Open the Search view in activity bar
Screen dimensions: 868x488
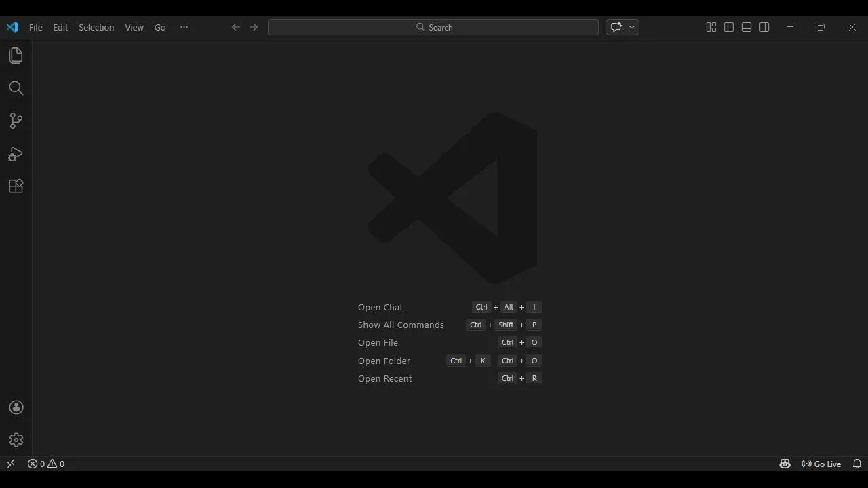[16, 88]
